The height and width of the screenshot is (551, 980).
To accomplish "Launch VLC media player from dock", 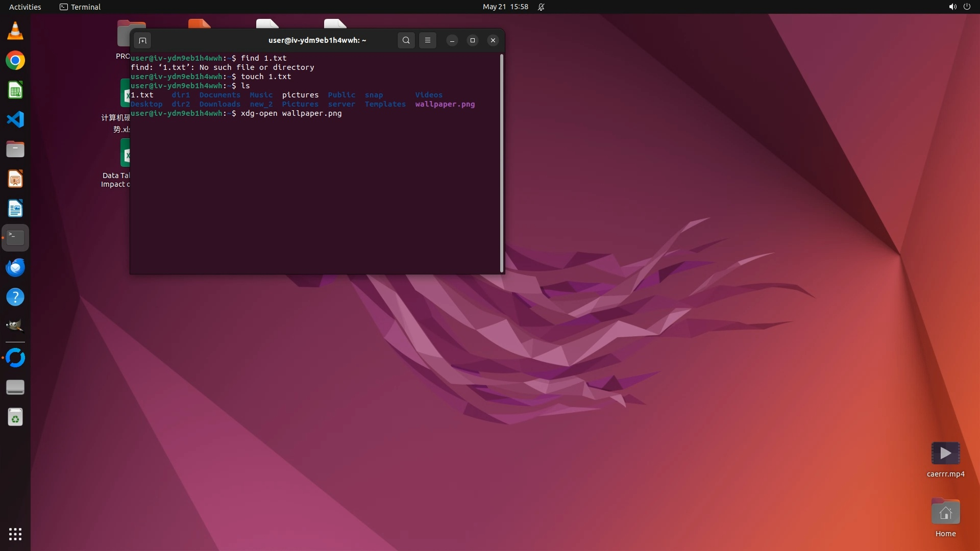I will click(x=15, y=31).
